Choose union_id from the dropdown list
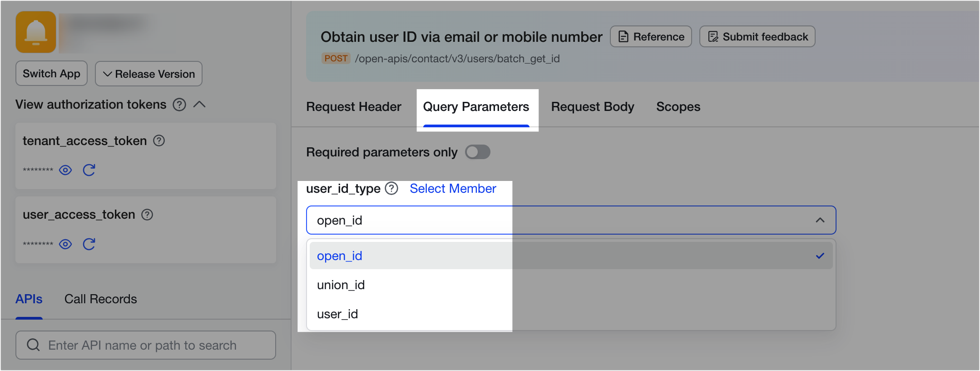980x371 pixels. 571,285
